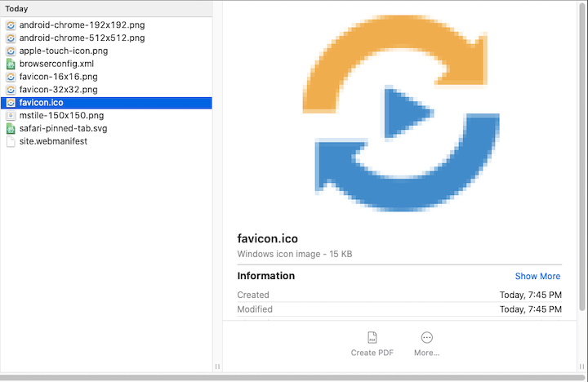The image size is (588, 382).
Task: Click Show More link in Information
Action: coord(537,276)
